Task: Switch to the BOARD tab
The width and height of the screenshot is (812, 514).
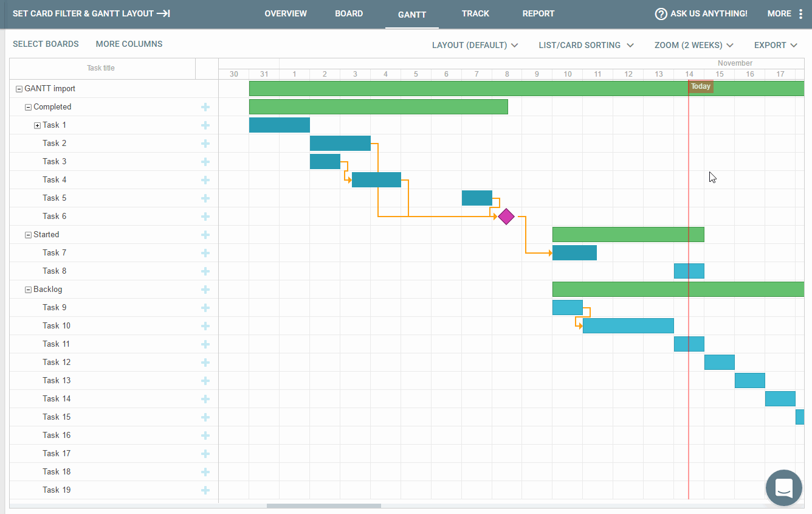Action: 349,13
